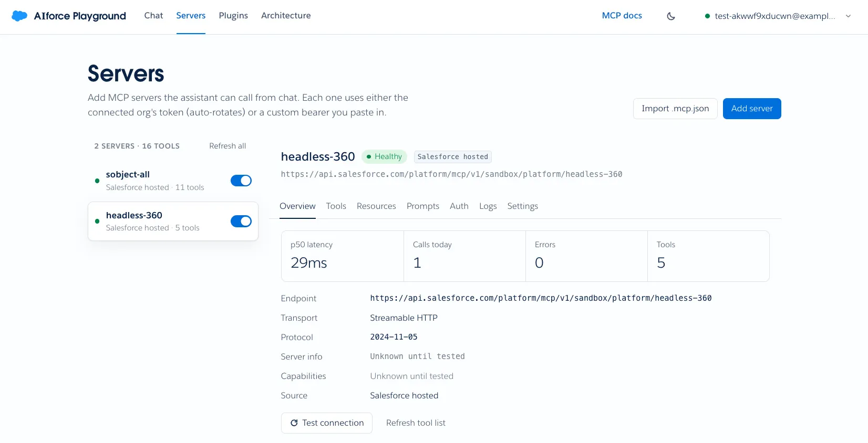This screenshot has width=868, height=443.
Task: Switch to the Auth tab
Action: pyautogui.click(x=459, y=206)
